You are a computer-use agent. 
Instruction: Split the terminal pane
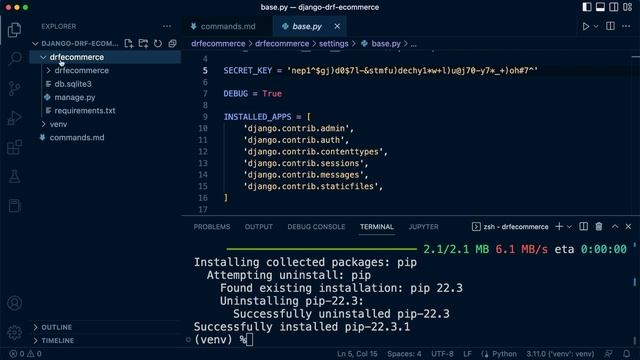(584, 227)
